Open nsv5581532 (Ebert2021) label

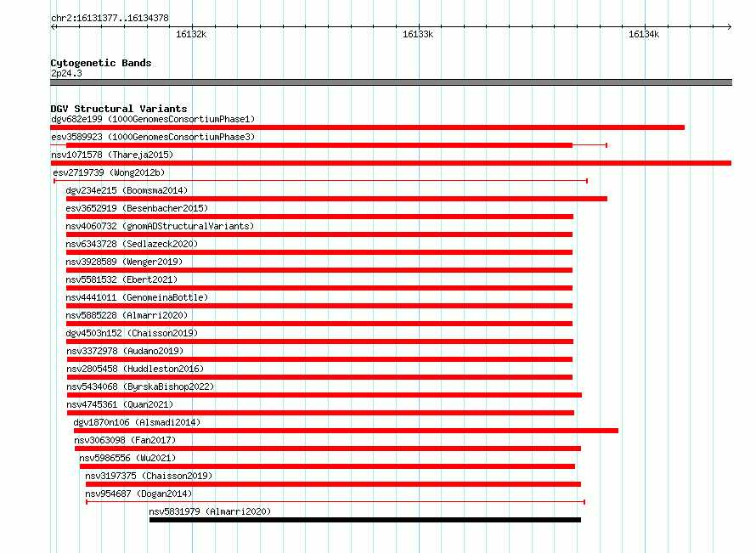coord(121,279)
